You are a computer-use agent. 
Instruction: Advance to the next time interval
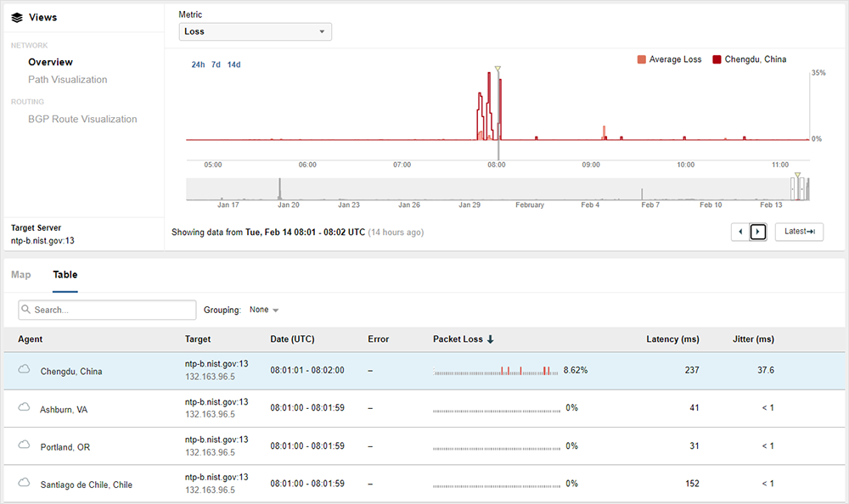point(758,232)
